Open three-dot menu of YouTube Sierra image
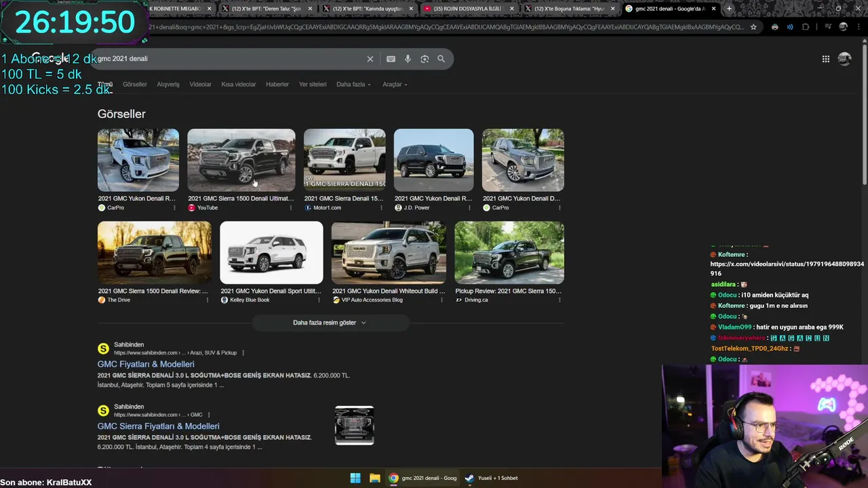Screen dimensions: 868x488 coord(291,208)
